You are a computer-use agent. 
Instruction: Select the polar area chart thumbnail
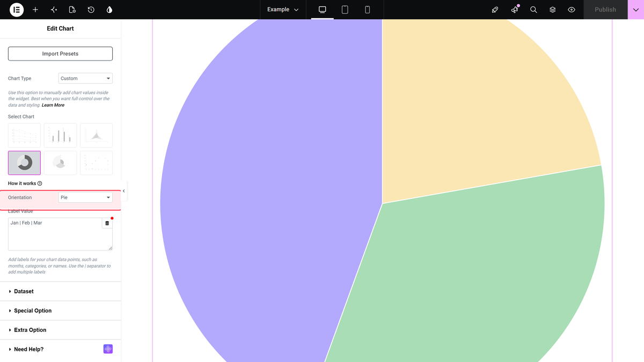pyautogui.click(x=60, y=162)
